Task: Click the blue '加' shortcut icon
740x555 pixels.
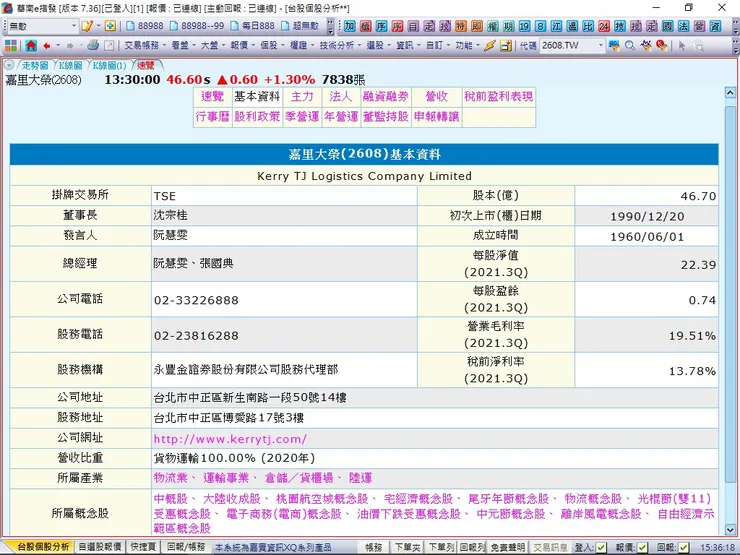Action: (349, 26)
